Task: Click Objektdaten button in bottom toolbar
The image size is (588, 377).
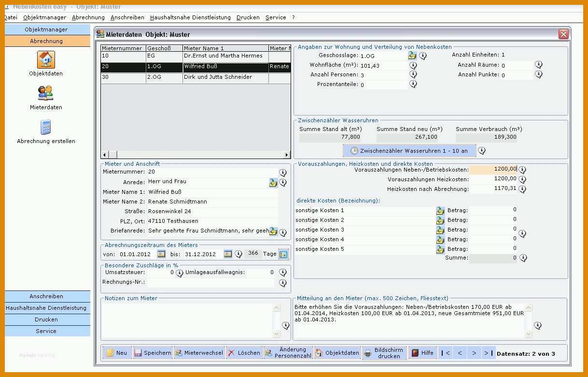Action: coord(337,353)
